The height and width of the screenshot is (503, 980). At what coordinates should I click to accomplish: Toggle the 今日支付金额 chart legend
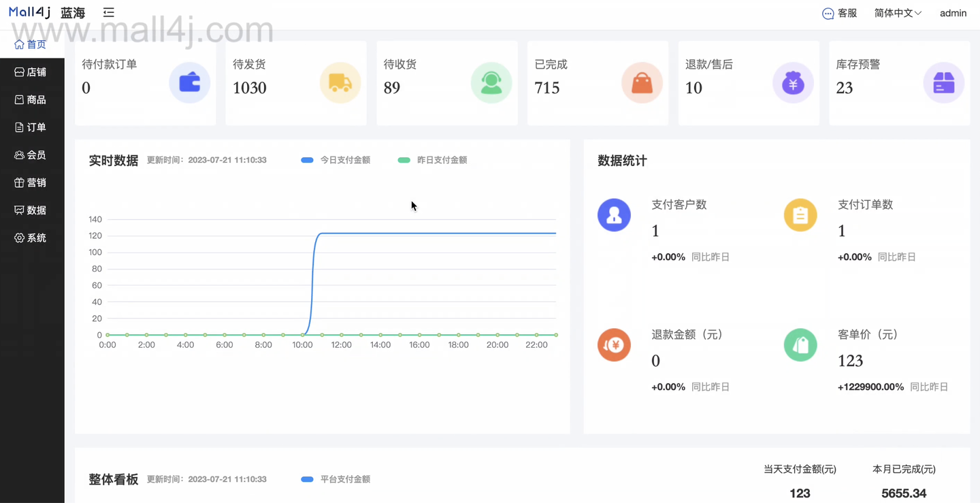coord(335,160)
